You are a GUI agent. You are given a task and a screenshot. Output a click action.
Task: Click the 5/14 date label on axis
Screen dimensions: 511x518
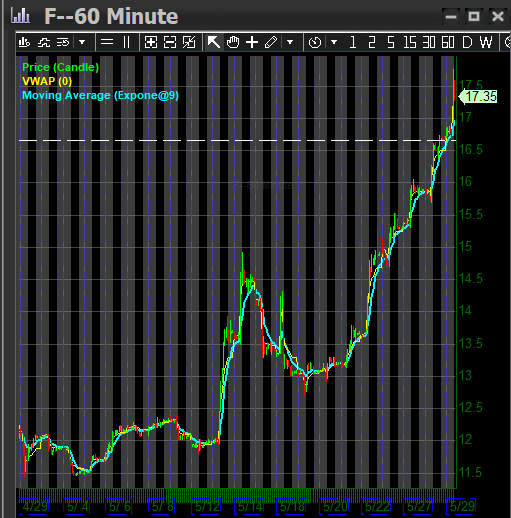pyautogui.click(x=250, y=506)
